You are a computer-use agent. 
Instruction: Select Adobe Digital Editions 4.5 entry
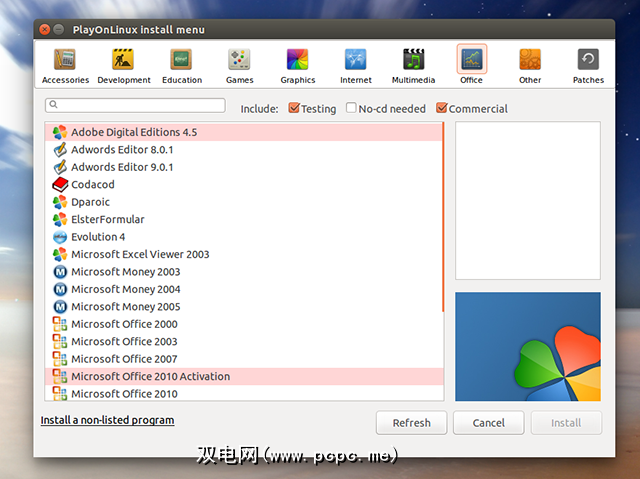(x=244, y=132)
